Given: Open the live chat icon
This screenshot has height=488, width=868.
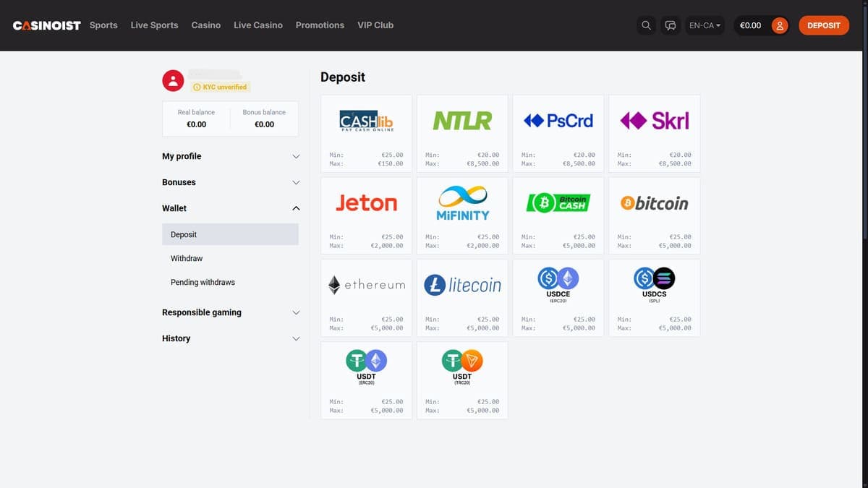Looking at the screenshot, I should coord(671,25).
